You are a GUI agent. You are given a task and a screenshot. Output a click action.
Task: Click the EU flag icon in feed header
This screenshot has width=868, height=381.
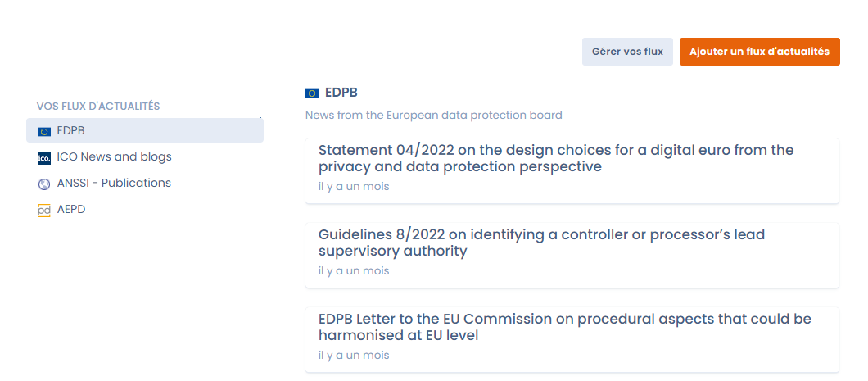[312, 93]
